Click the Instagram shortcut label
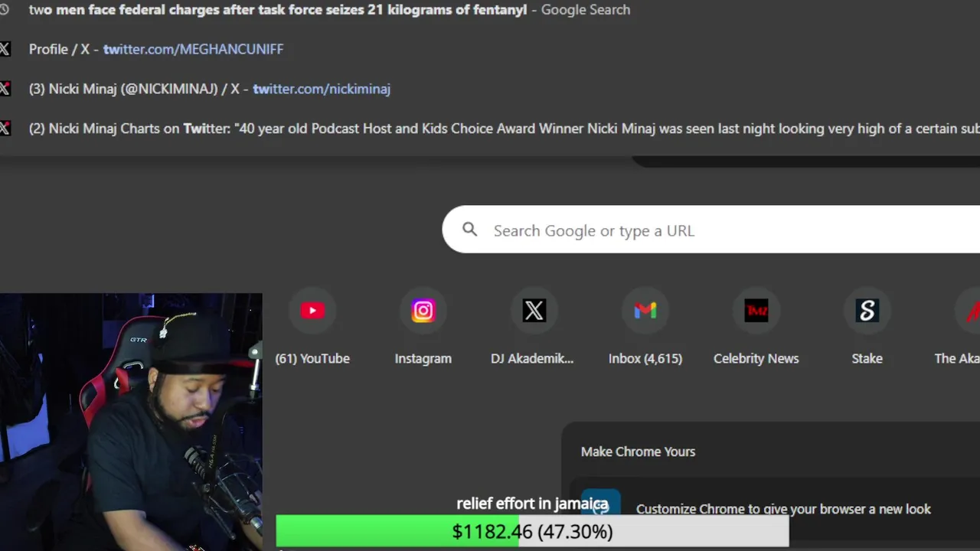 [x=423, y=358]
